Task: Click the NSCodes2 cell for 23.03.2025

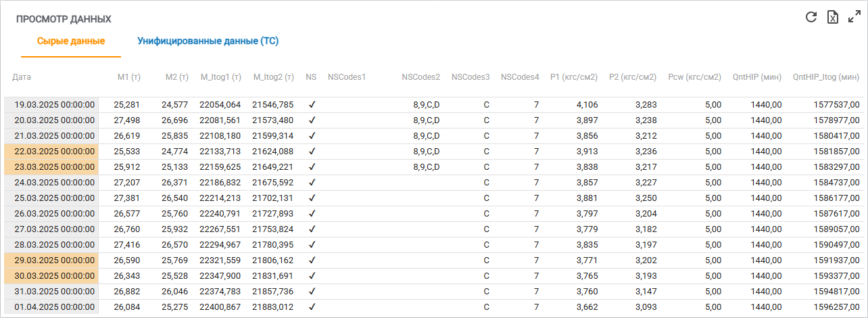Action: (426, 167)
